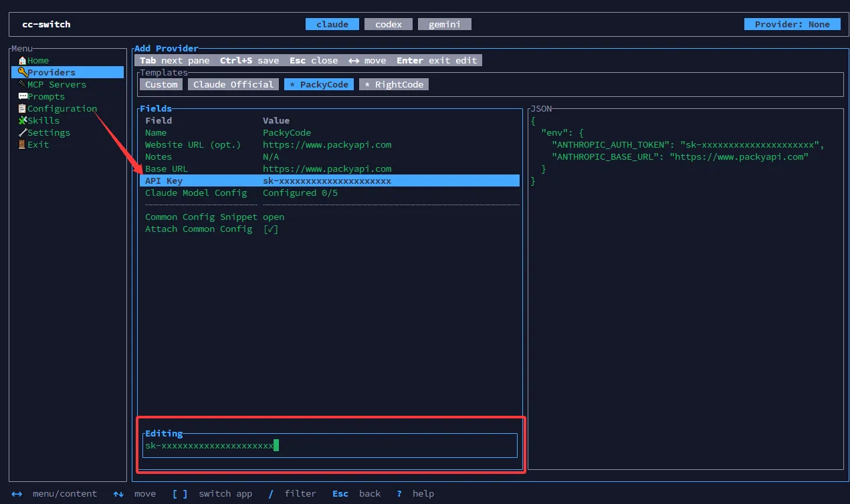Click the [ ] switch app hint

[212, 493]
